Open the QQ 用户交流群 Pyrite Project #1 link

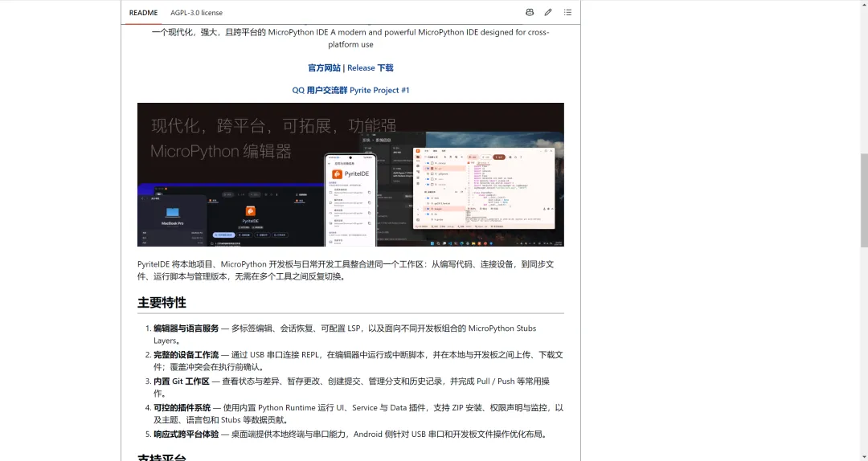pos(351,90)
